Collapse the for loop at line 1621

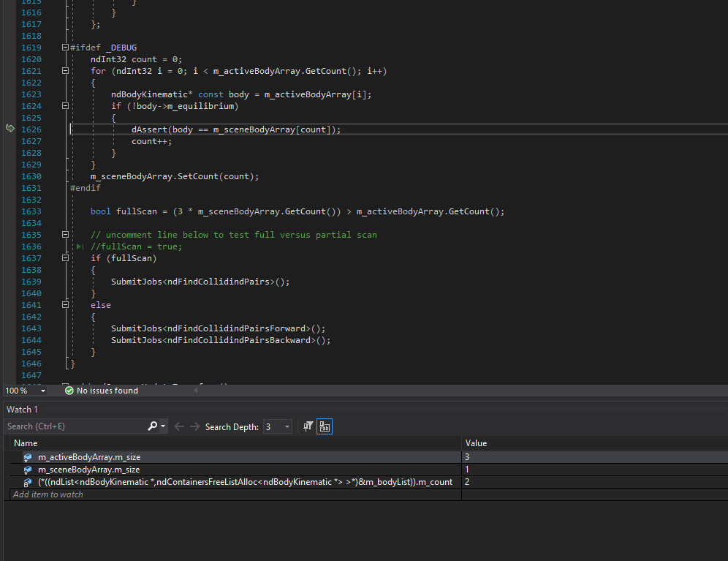65,71
